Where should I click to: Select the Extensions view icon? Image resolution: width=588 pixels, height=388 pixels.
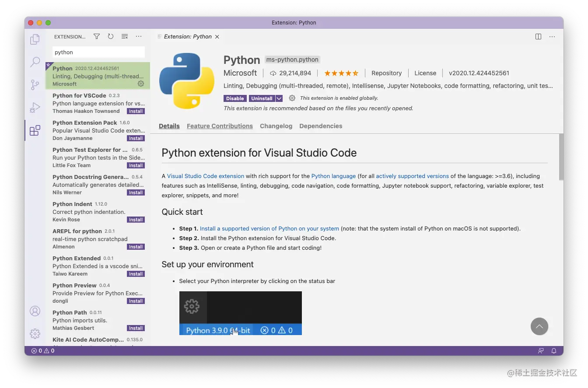coord(35,130)
